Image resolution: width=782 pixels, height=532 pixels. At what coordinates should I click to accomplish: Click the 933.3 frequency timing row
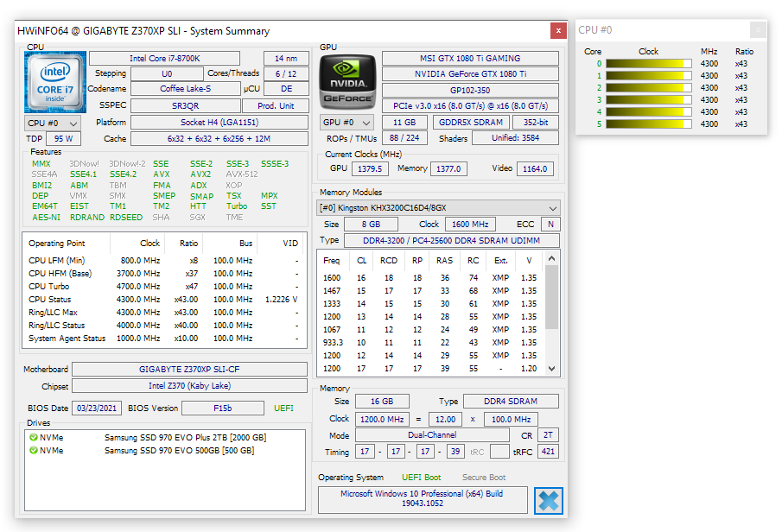click(431, 343)
